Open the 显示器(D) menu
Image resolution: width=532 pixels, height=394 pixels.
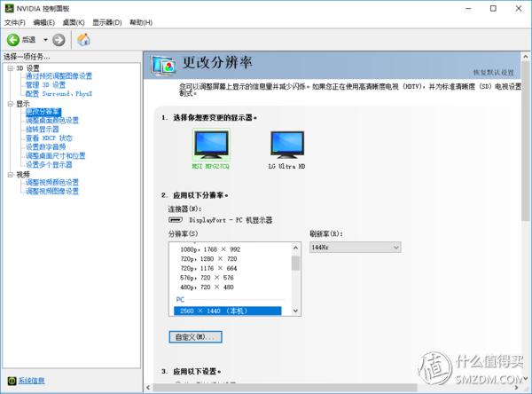pyautogui.click(x=107, y=22)
